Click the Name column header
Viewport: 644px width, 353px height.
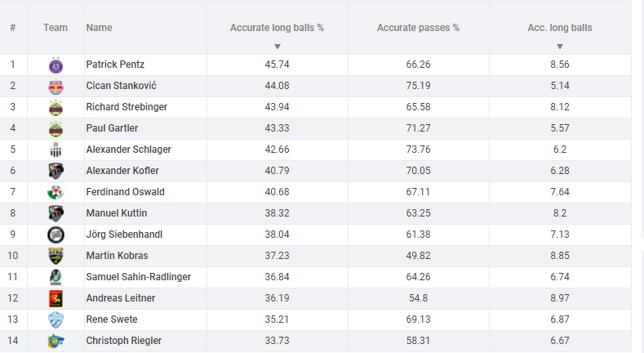pos(99,28)
